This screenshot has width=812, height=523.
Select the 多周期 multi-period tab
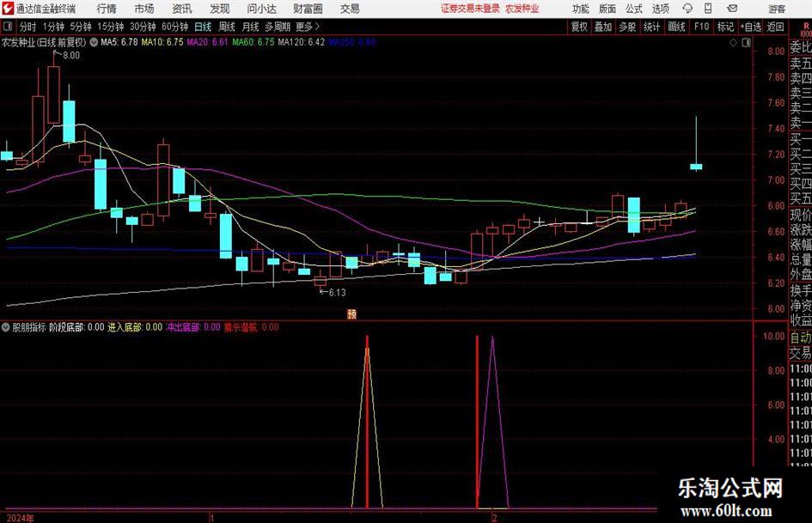pos(278,27)
